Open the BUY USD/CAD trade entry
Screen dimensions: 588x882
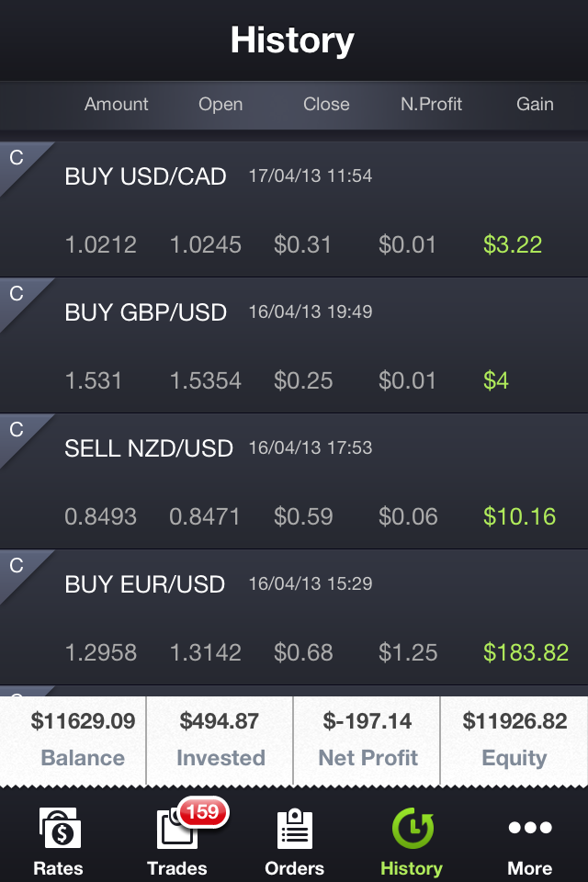pos(294,209)
